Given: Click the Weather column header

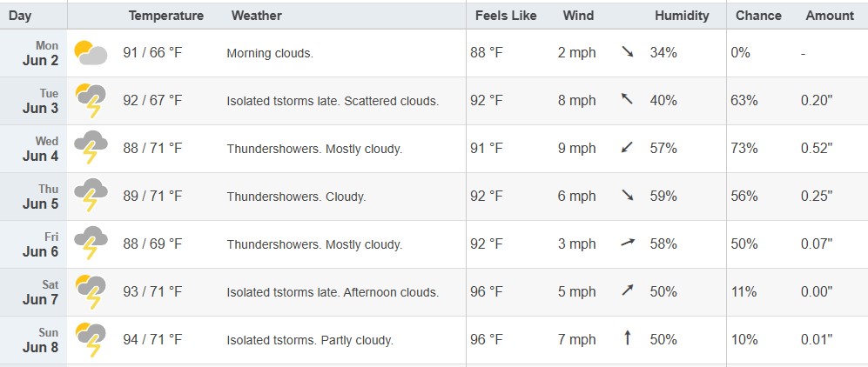Looking at the screenshot, I should (256, 16).
